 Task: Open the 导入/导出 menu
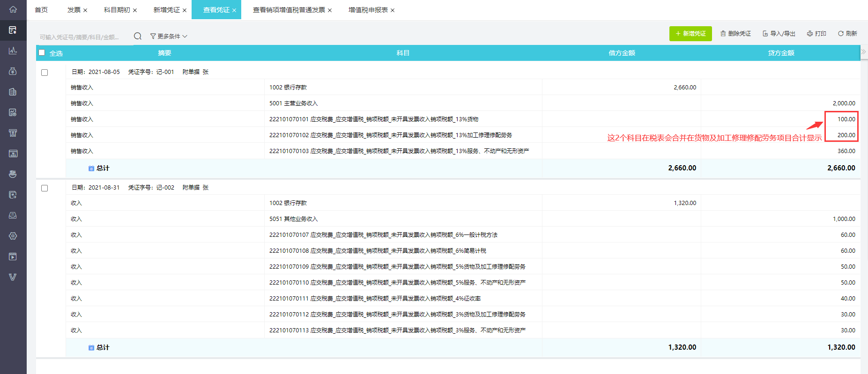779,34
